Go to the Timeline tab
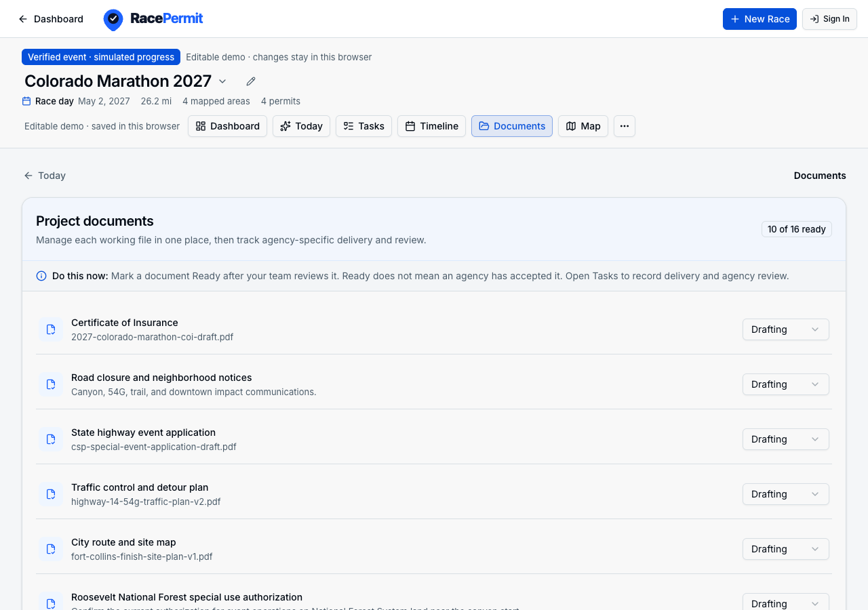Viewport: 868px width, 610px height. (x=432, y=126)
